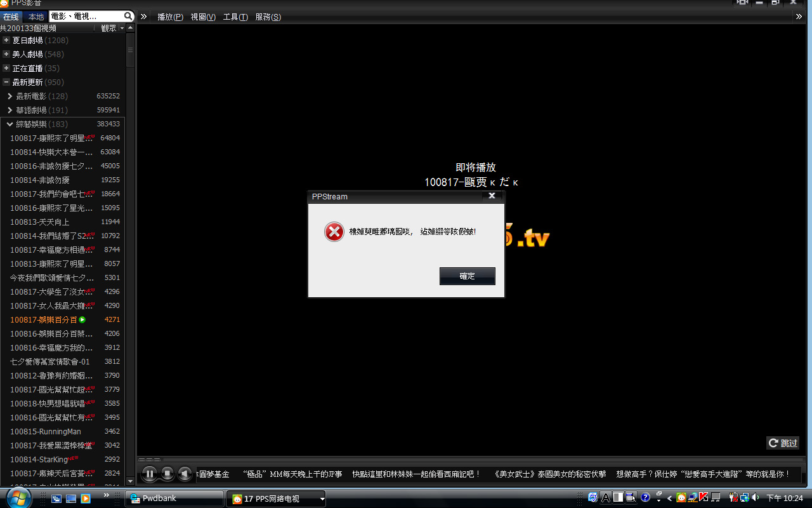
Task: Expand the 夏日劇場 category
Action: pos(6,40)
